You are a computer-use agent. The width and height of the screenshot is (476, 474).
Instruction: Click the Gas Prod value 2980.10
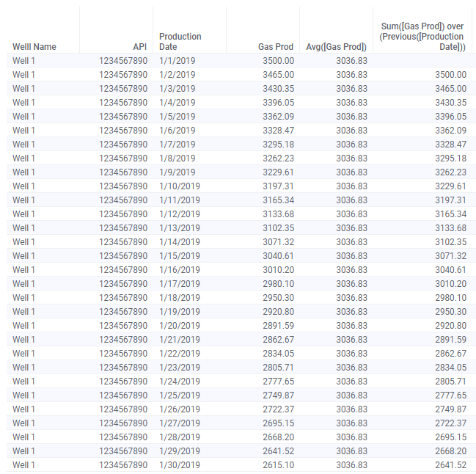(x=278, y=284)
